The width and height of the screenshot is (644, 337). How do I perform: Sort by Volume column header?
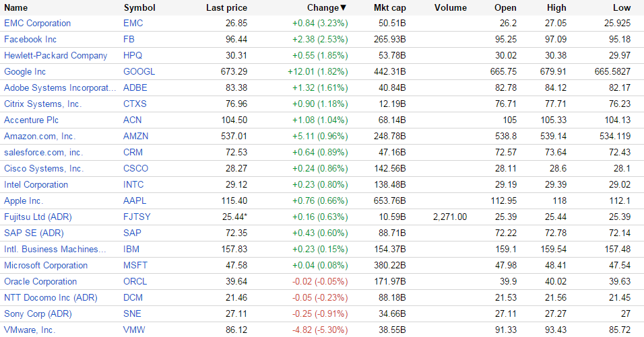click(x=451, y=8)
